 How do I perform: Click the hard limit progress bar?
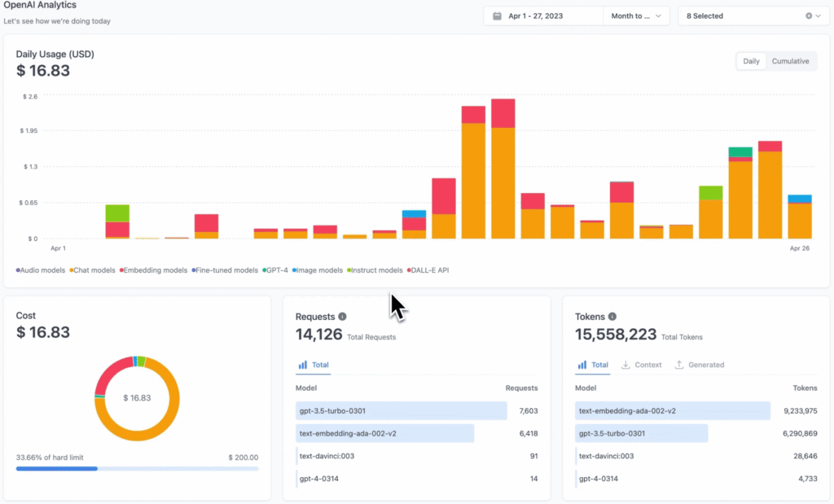137,469
